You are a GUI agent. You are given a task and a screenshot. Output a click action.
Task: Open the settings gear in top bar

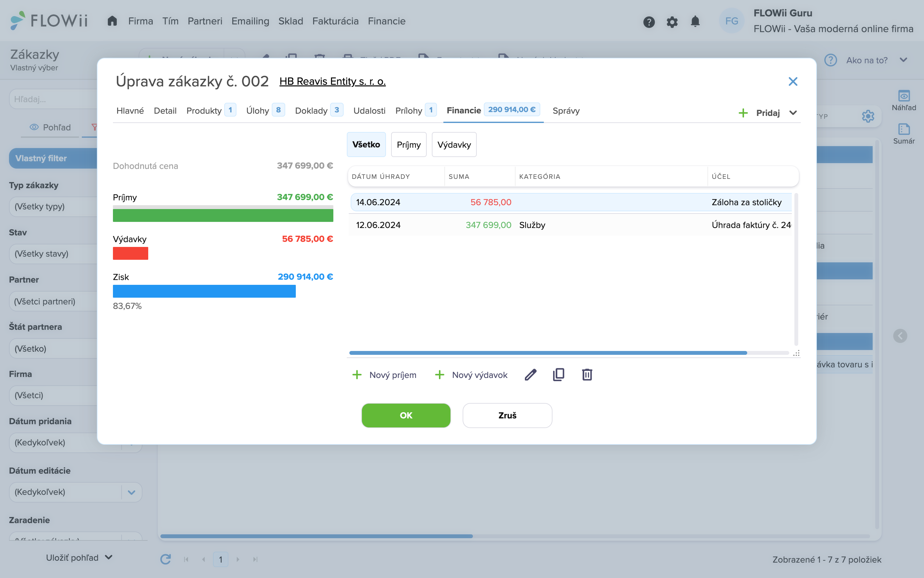[x=672, y=22]
